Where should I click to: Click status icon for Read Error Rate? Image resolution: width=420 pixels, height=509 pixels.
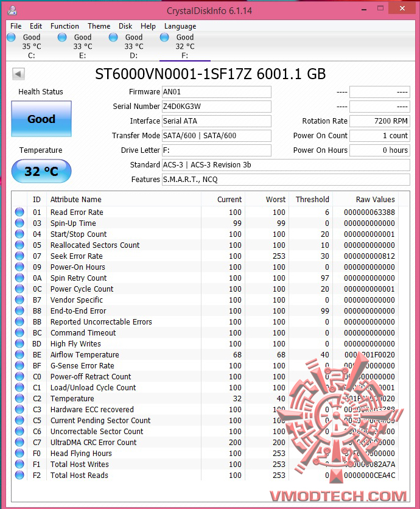(x=19, y=212)
